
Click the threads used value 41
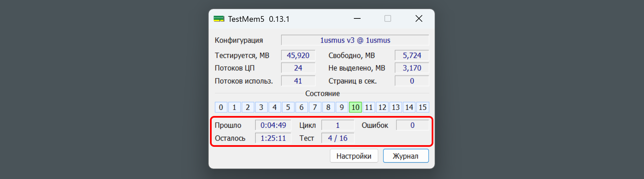(x=298, y=81)
